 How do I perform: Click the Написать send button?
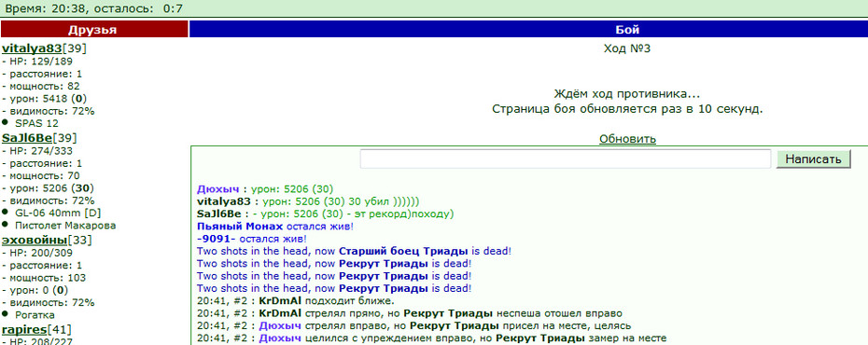[813, 159]
